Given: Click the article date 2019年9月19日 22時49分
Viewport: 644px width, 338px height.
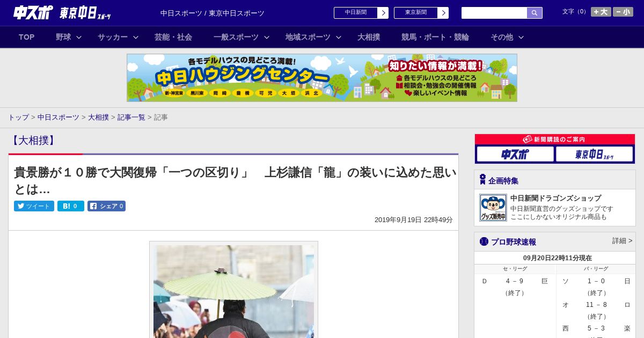Looking at the screenshot, I should point(413,220).
